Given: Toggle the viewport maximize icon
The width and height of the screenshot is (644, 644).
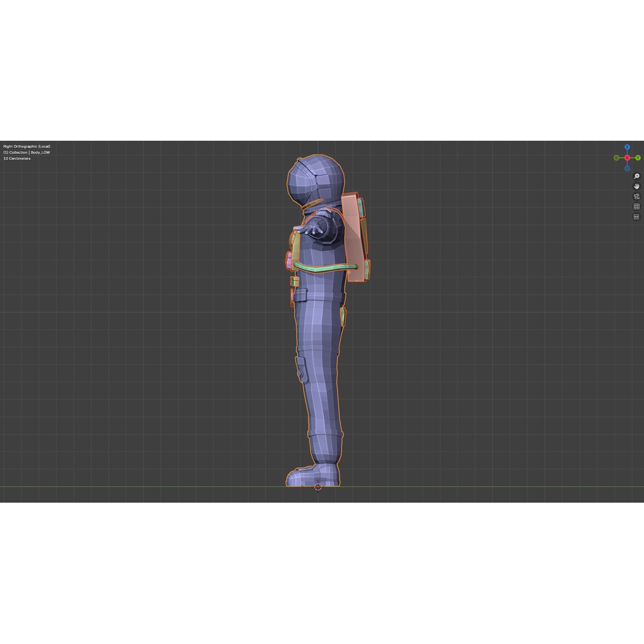Looking at the screenshot, I should tap(636, 215).
